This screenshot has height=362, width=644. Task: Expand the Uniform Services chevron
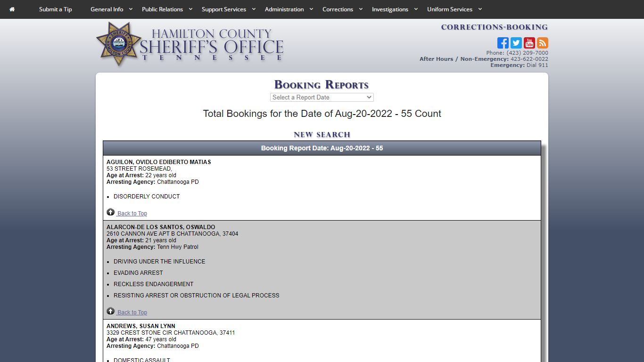coord(480,9)
